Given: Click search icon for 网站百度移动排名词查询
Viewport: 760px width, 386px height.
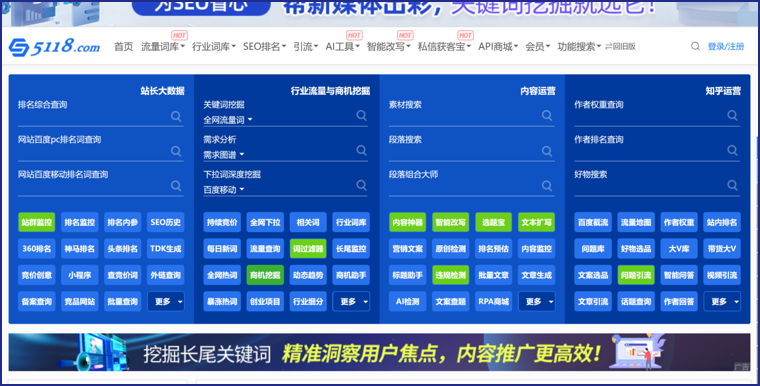Looking at the screenshot, I should click(176, 186).
